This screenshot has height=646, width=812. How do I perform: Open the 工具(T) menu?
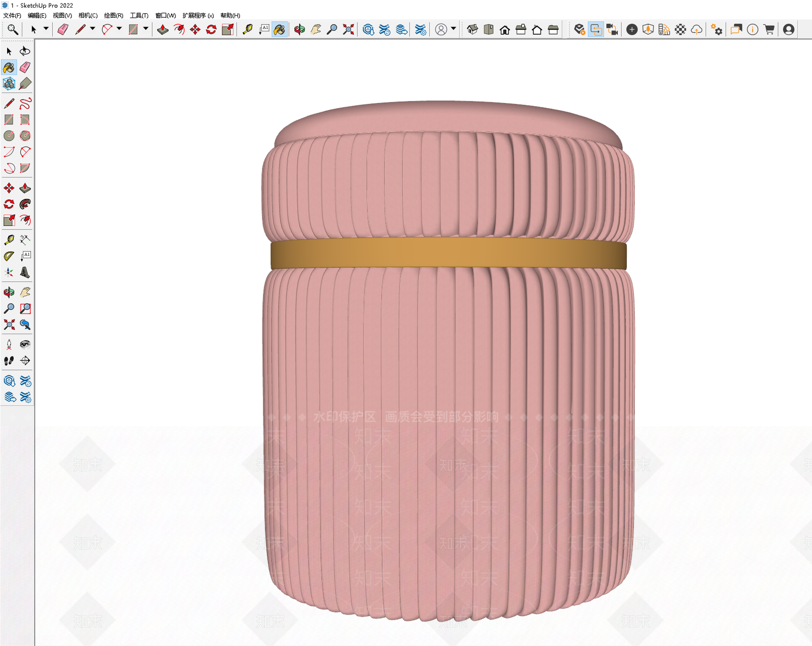tap(139, 15)
